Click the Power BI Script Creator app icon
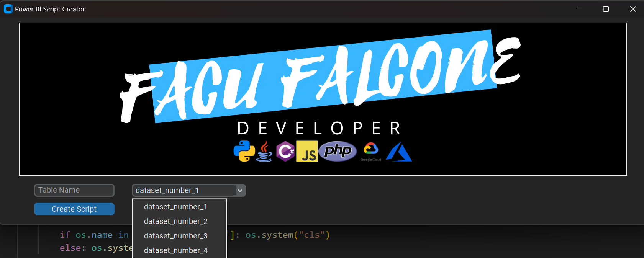Image resolution: width=644 pixels, height=258 pixels. pos(8,9)
